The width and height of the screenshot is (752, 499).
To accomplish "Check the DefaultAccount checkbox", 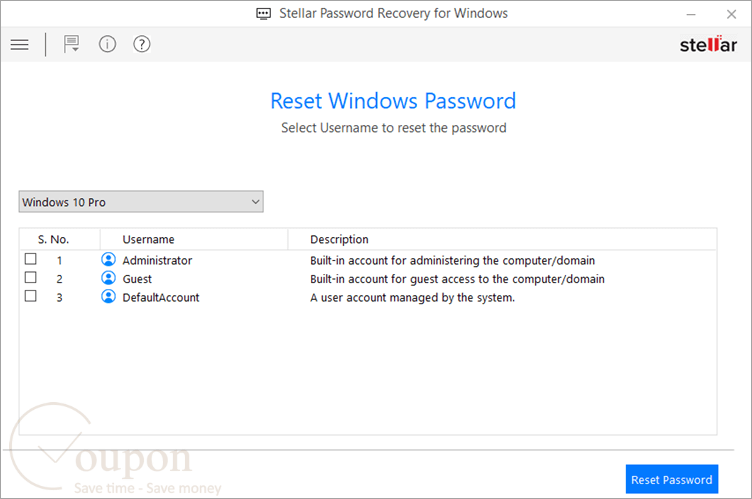I will 31,296.
